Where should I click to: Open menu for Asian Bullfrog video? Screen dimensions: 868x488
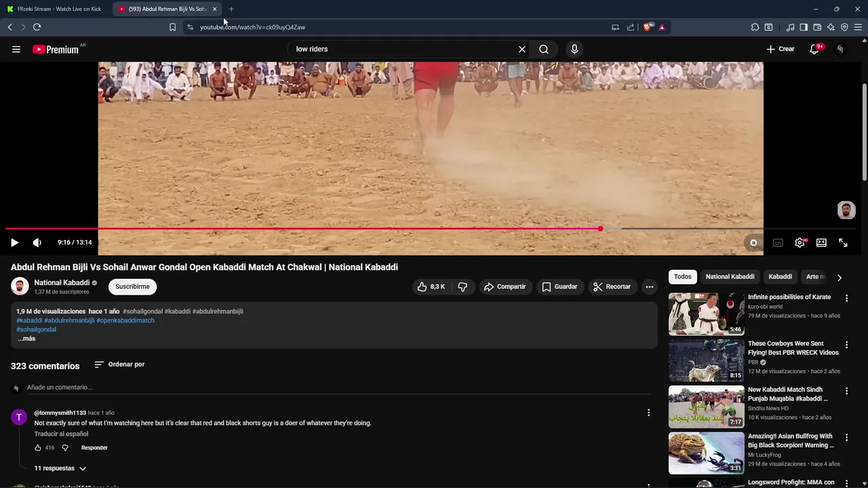[x=846, y=438]
